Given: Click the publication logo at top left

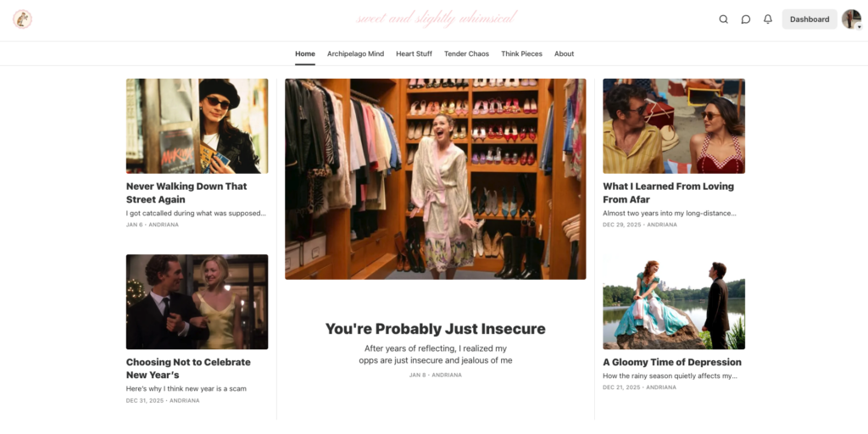Looking at the screenshot, I should [23, 19].
